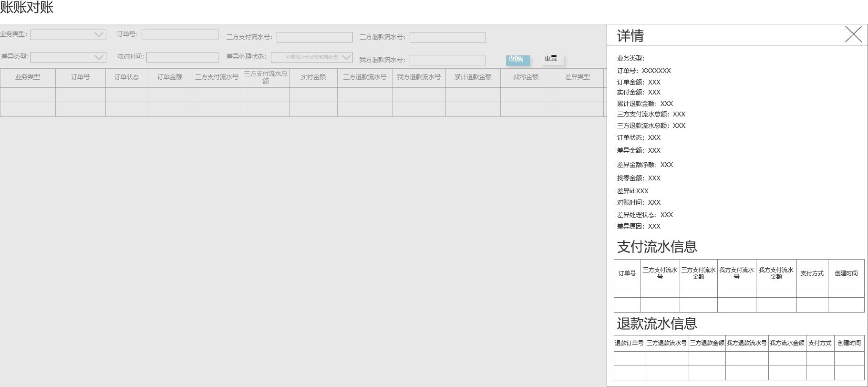
Task: Click 三方退款金额 header in refund table
Action: [x=707, y=343]
